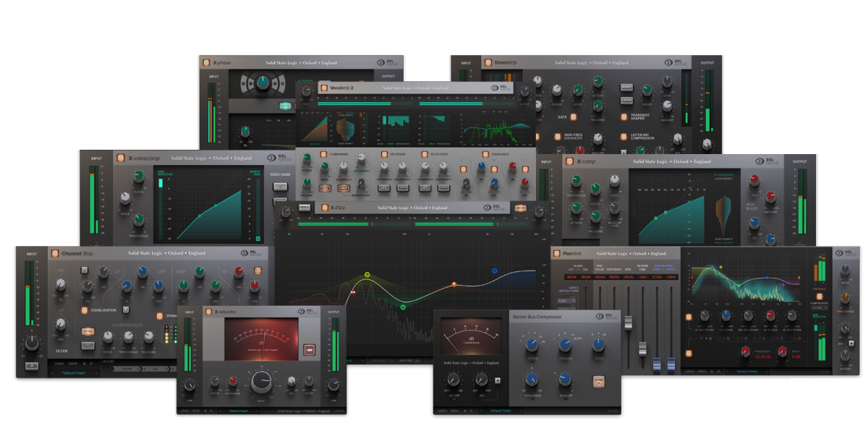This screenshot has width=868, height=434.
Task: Click green band node in X-EQ 2 graph
Action: 403,307
